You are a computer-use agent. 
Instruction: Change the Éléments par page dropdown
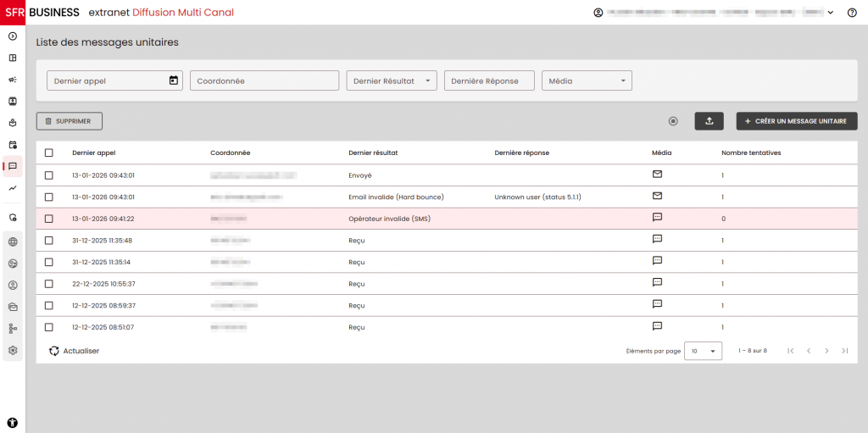pos(703,351)
